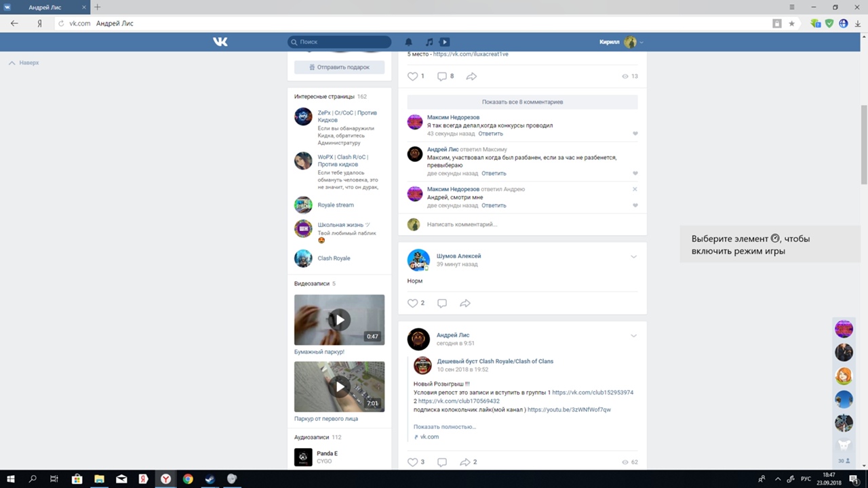The height and width of the screenshot is (488, 868).
Task: Open VK notifications bell icon
Action: 408,42
